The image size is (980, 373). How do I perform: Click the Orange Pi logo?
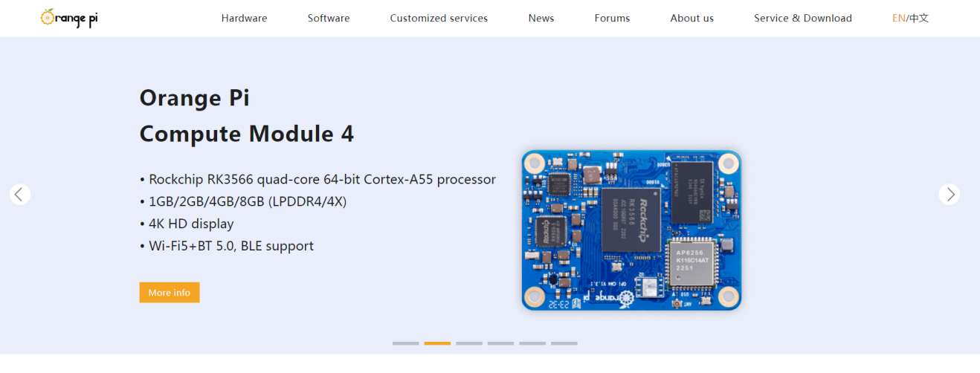(69, 19)
